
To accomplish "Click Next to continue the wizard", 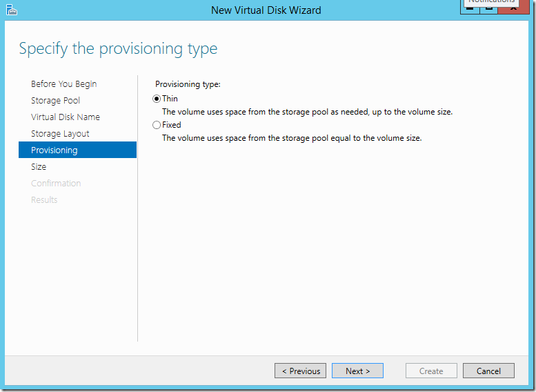I will pos(357,371).
